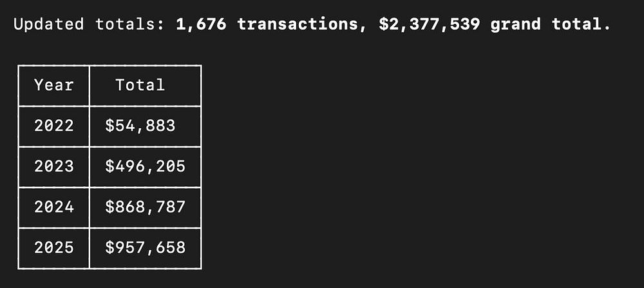Select the 2022 year cell
This screenshot has width=644, height=288.
[54, 126]
